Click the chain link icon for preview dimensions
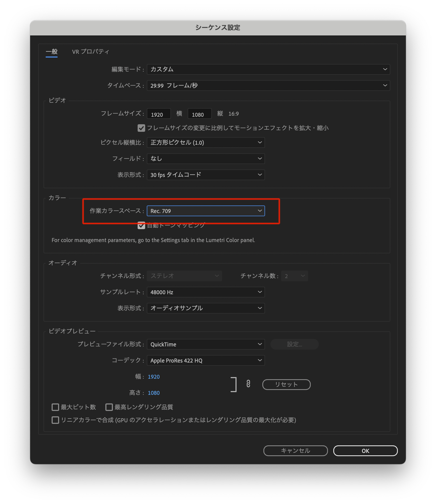This screenshot has height=504, width=436. [x=248, y=384]
